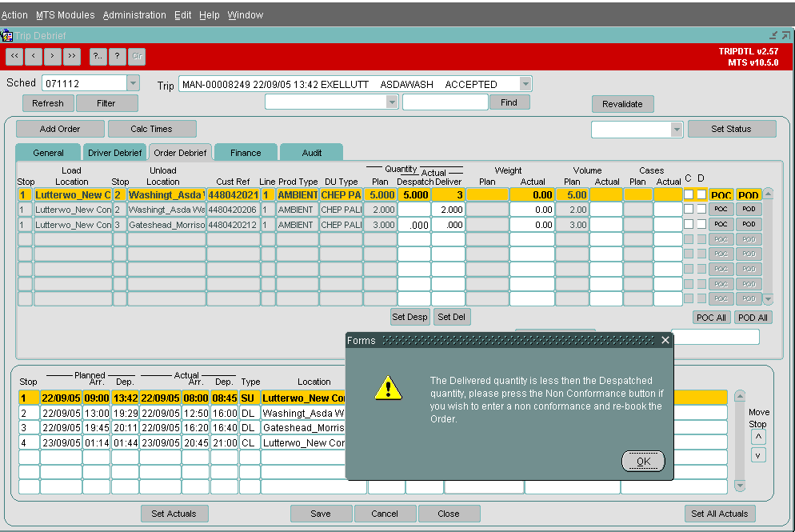Tick the D checkbox for order 4480420212
This screenshot has width=795, height=532.
701,224
